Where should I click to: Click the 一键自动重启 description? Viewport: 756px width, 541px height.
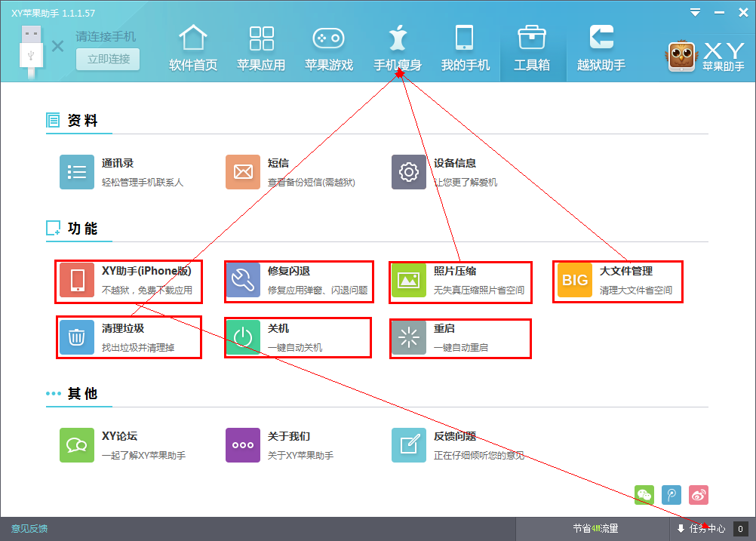tap(461, 348)
